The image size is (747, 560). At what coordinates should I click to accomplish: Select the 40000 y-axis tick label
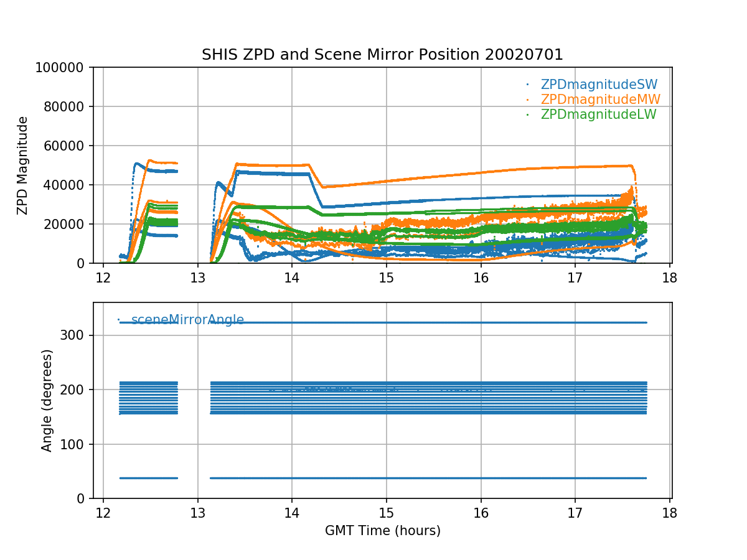point(68,185)
